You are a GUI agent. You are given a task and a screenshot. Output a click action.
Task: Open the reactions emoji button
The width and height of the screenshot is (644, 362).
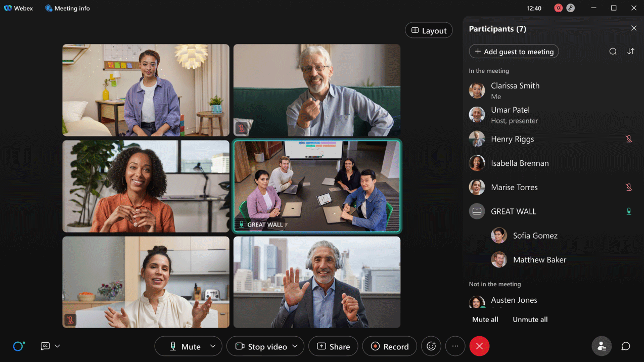431,346
